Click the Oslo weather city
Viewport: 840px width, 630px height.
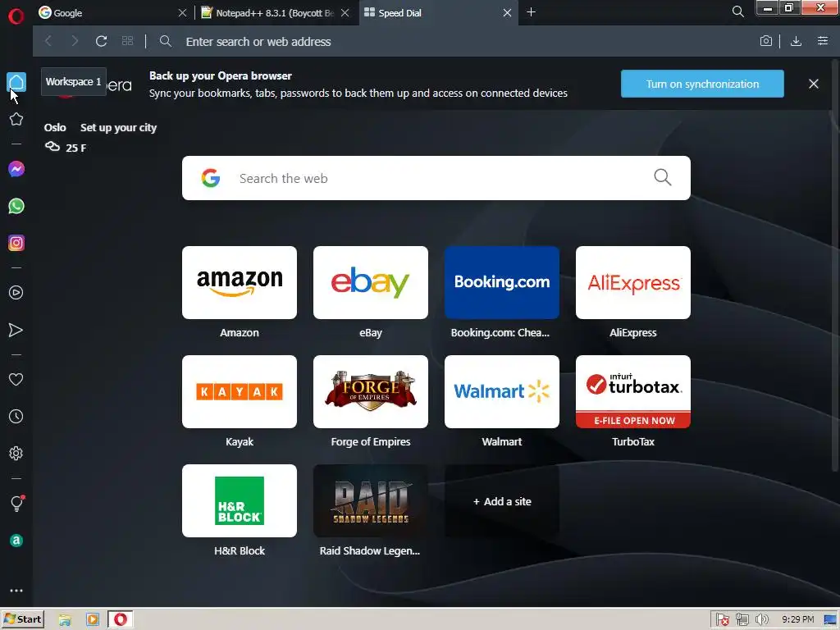click(55, 127)
